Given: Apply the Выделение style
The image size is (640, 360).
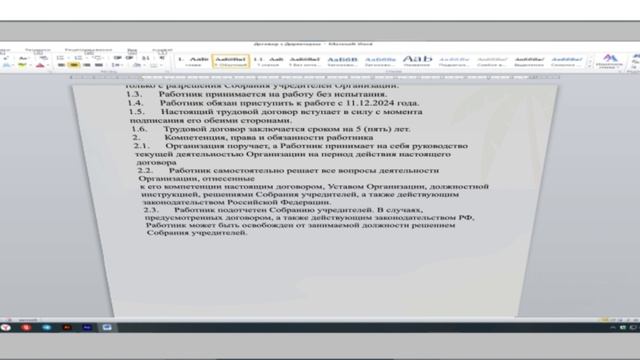Looking at the screenshot, I should (529, 61).
